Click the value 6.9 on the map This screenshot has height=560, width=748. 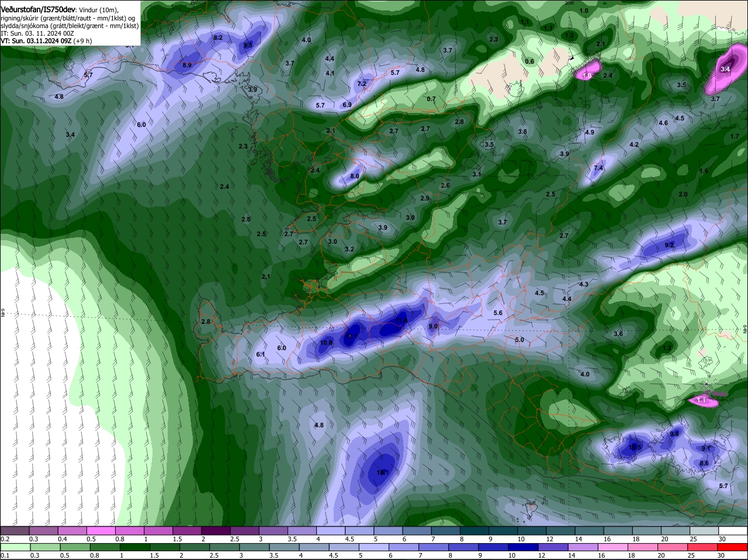(x=347, y=105)
